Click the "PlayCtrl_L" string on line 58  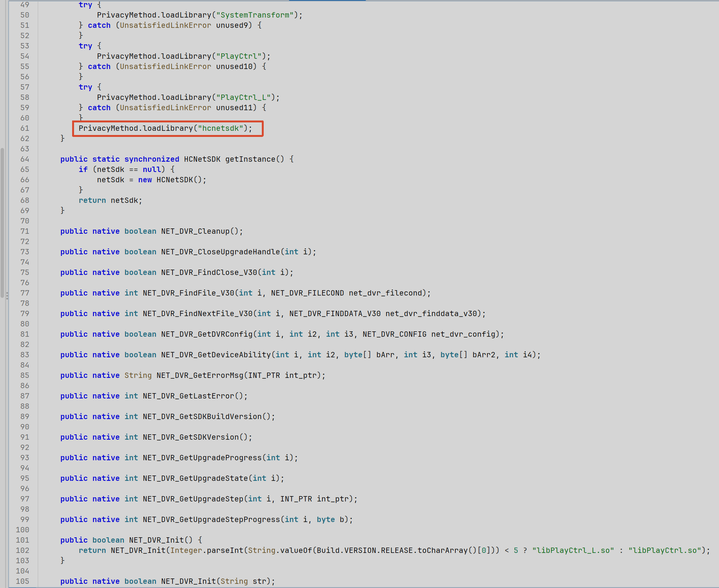point(243,97)
